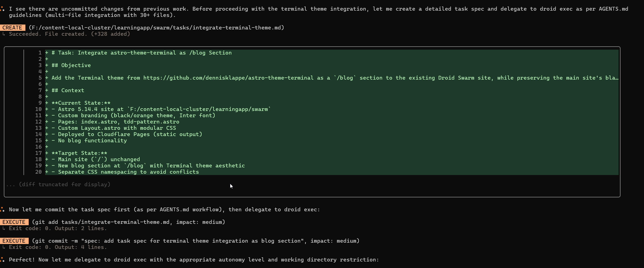This screenshot has width=644, height=268.
Task: Click the result arrow beside "Output: 2 lines."
Action: pyautogui.click(x=4, y=228)
